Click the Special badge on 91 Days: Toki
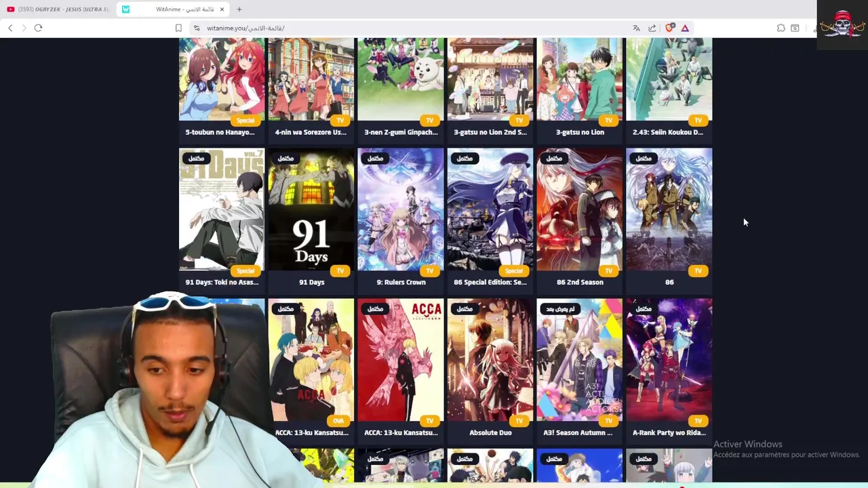Image resolution: width=868 pixels, height=488 pixels. click(245, 271)
